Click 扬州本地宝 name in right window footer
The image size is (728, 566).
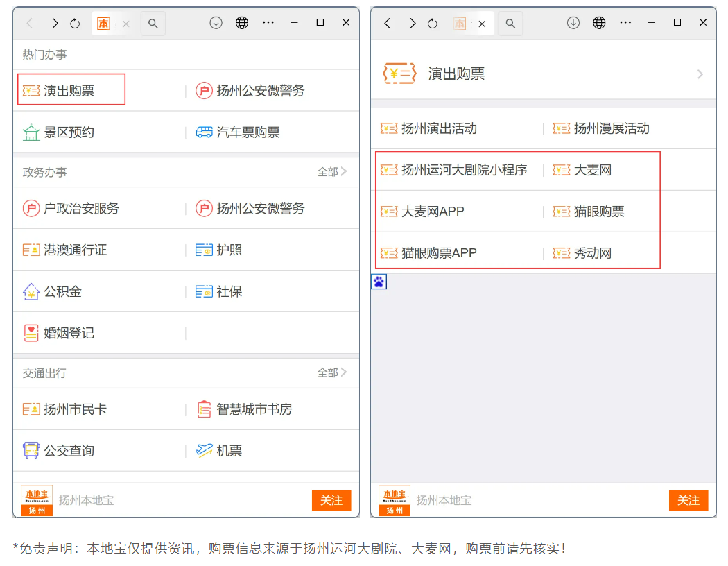pyautogui.click(x=444, y=501)
